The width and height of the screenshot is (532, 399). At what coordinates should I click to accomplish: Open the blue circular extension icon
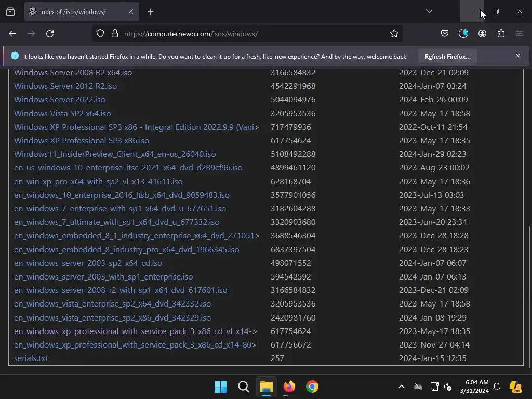coord(463,34)
